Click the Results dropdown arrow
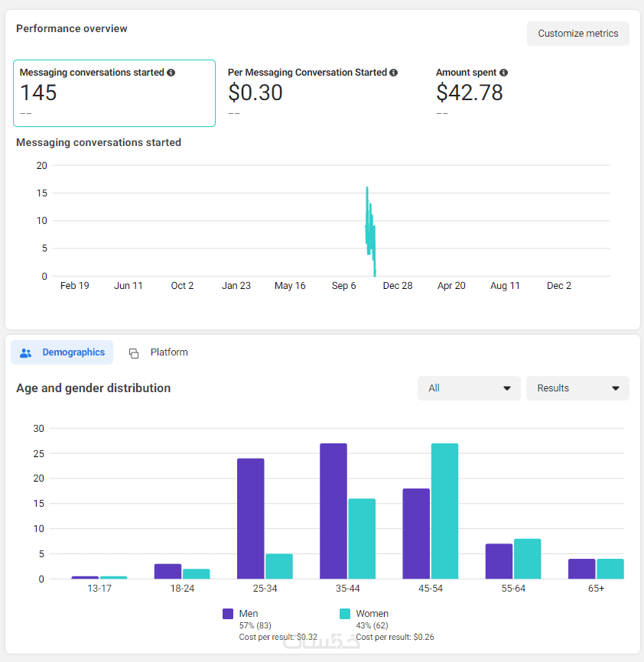The height and width of the screenshot is (662, 644). 616,388
